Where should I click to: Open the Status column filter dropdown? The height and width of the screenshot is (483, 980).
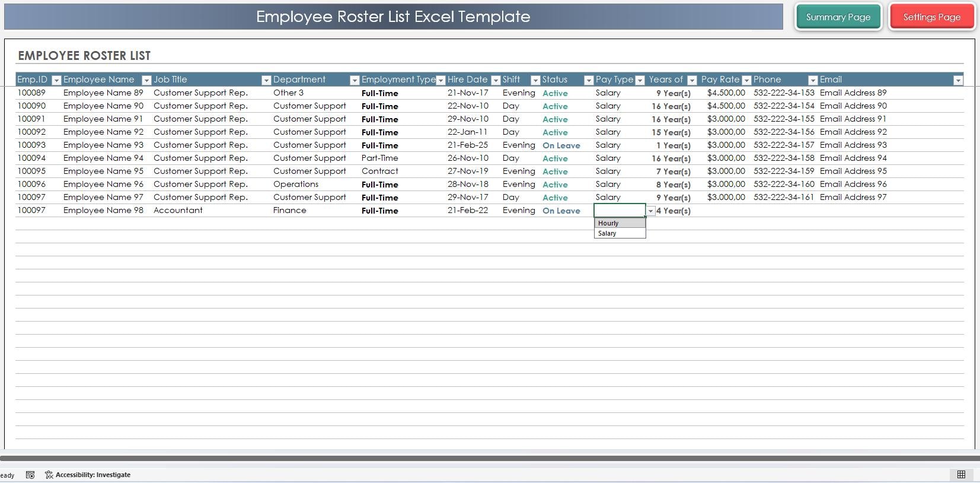pyautogui.click(x=589, y=80)
